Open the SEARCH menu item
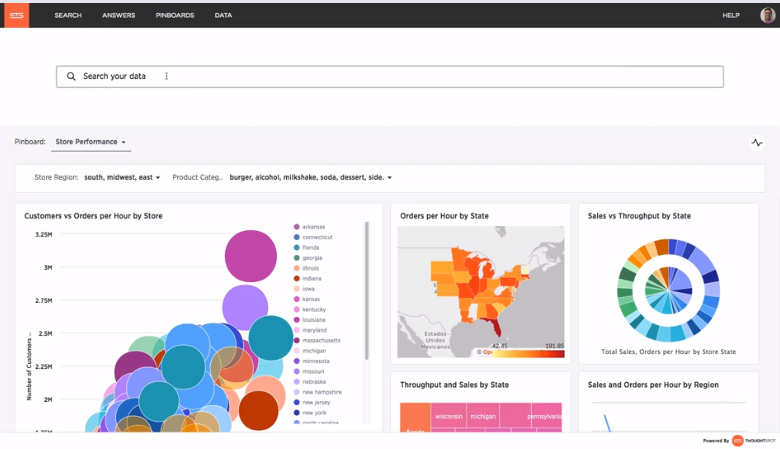The image size is (780, 449). [68, 15]
